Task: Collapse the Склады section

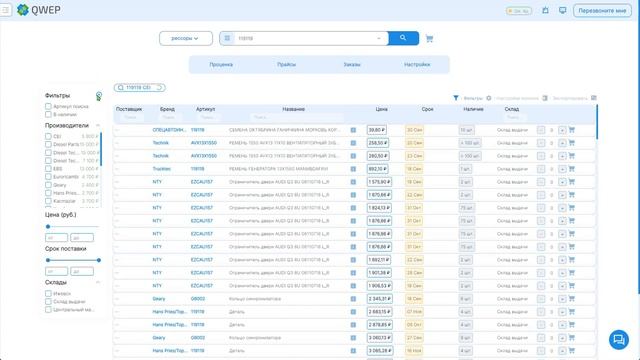Action: (98, 282)
